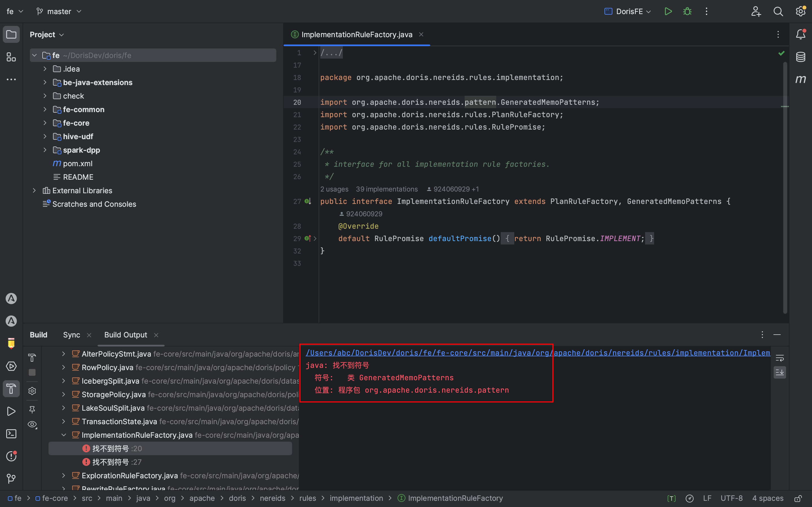Open the Database tool window

[801, 57]
